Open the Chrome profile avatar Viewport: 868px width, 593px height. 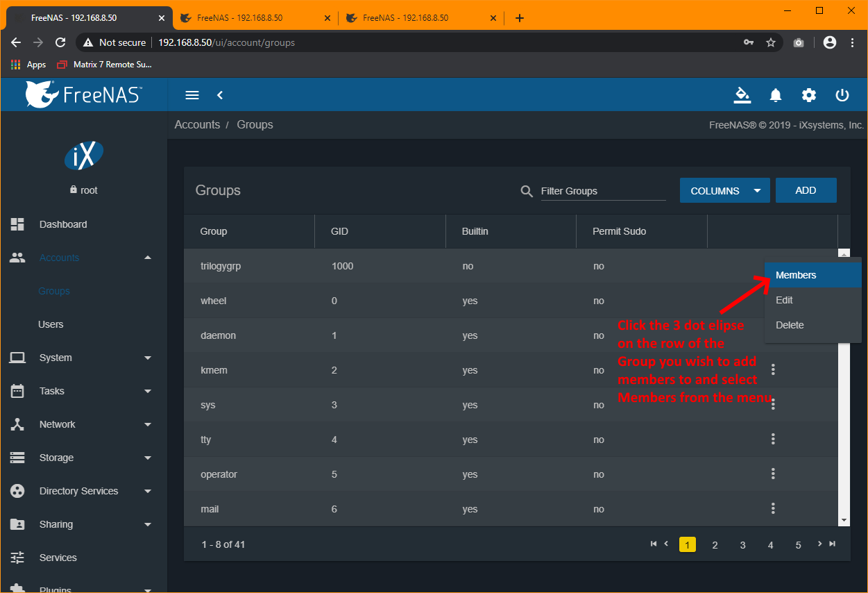point(829,42)
